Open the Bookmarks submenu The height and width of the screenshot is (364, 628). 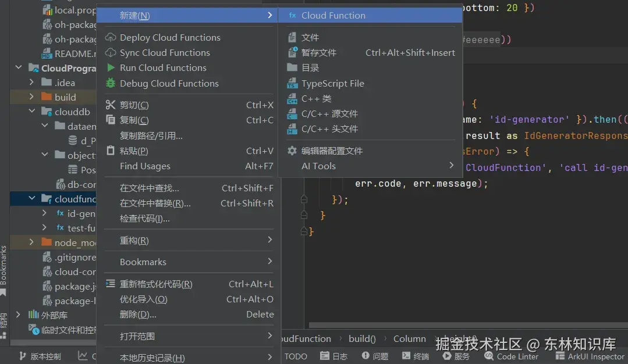coord(188,262)
